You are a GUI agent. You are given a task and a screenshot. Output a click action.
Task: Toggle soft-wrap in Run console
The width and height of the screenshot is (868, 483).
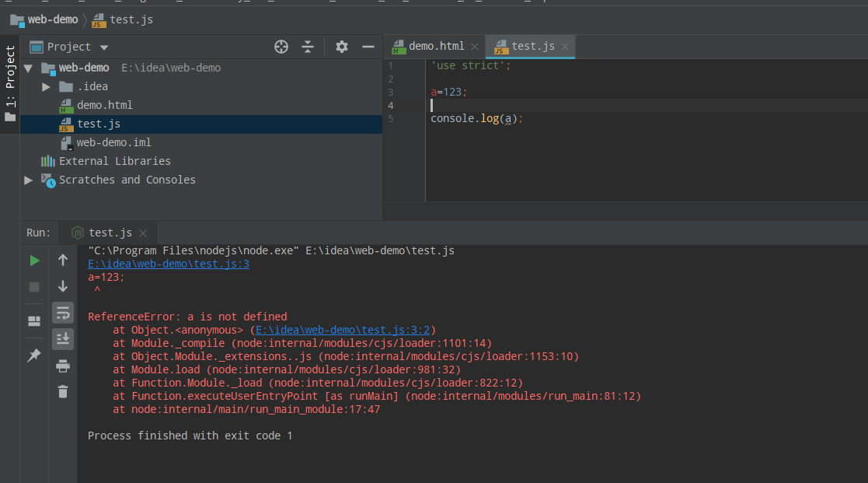(63, 313)
